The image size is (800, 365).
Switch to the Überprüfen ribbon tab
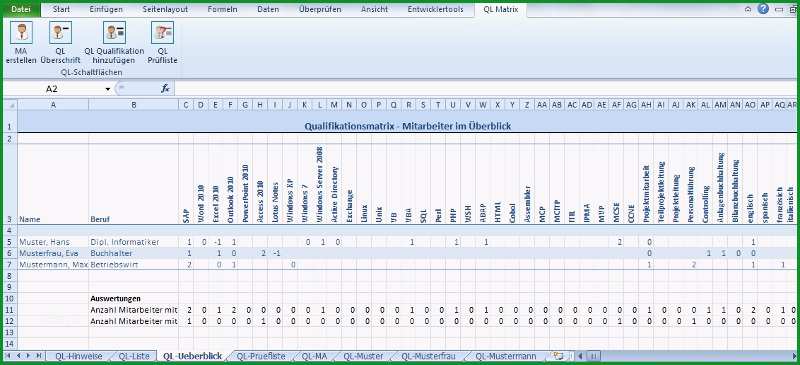tap(320, 9)
